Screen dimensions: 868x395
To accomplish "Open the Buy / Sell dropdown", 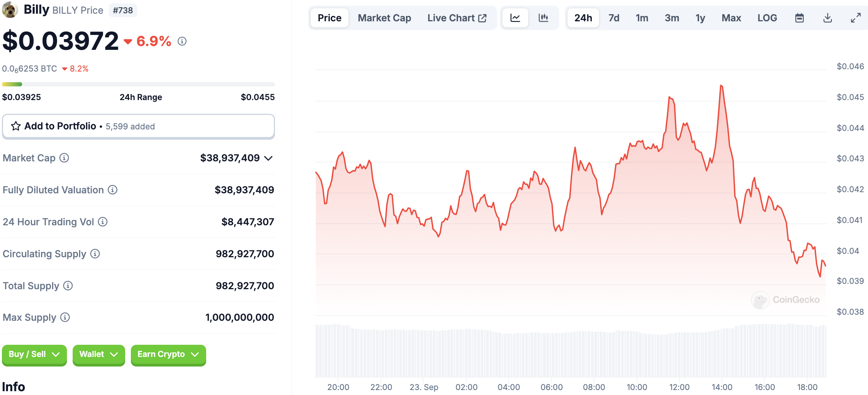I will 34,354.
